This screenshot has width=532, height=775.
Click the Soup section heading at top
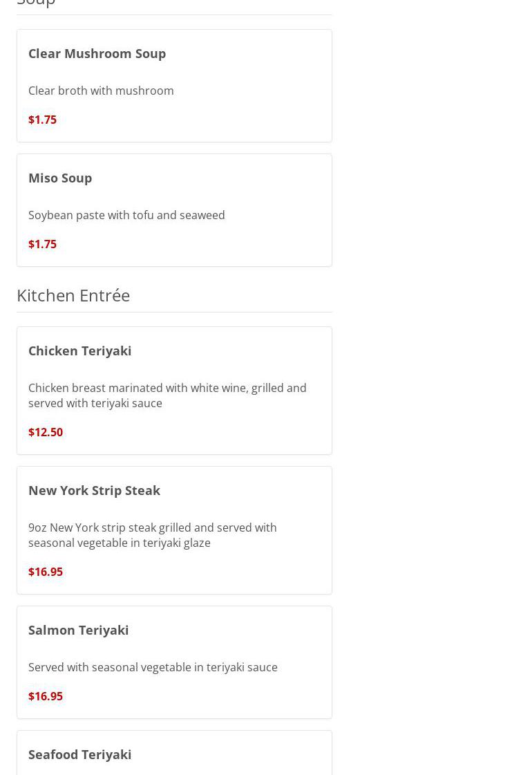[36, 3]
